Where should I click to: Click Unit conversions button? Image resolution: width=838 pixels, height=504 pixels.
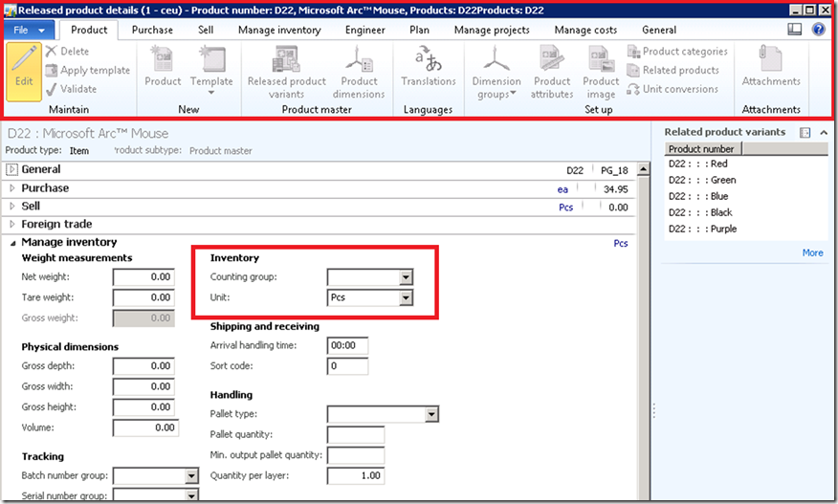(x=673, y=89)
